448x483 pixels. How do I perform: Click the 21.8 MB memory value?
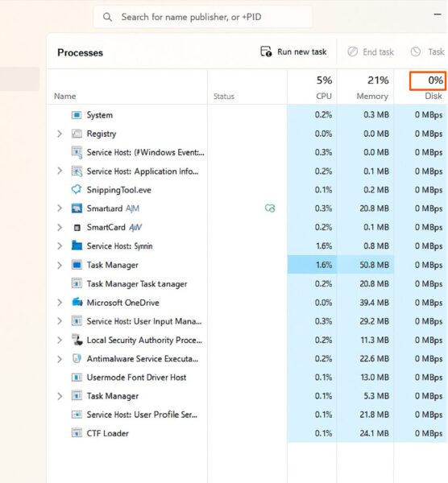374,415
